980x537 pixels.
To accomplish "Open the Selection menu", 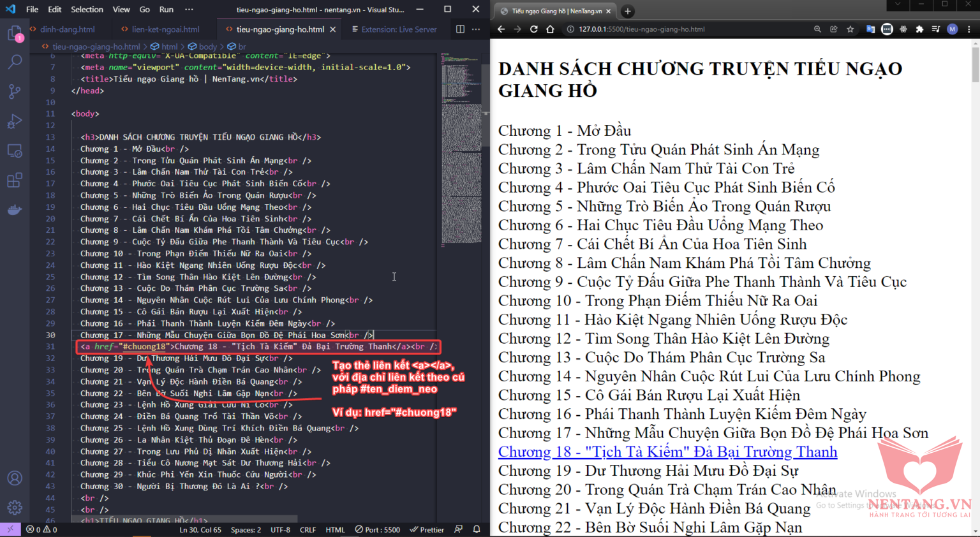I will coord(87,10).
